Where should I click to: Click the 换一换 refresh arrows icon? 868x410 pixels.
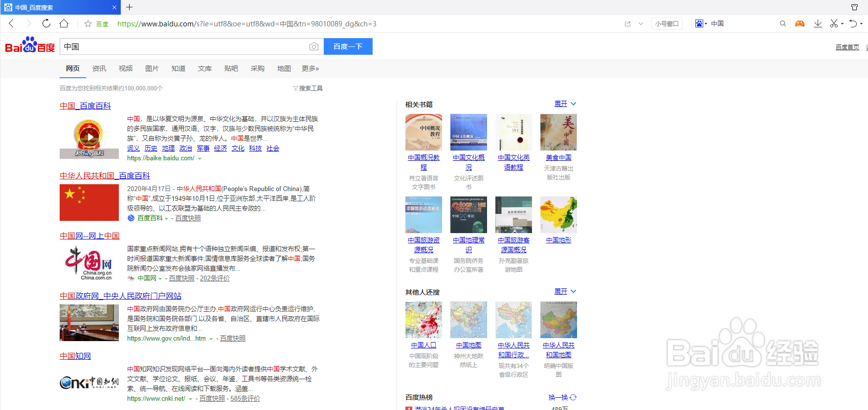point(573,397)
